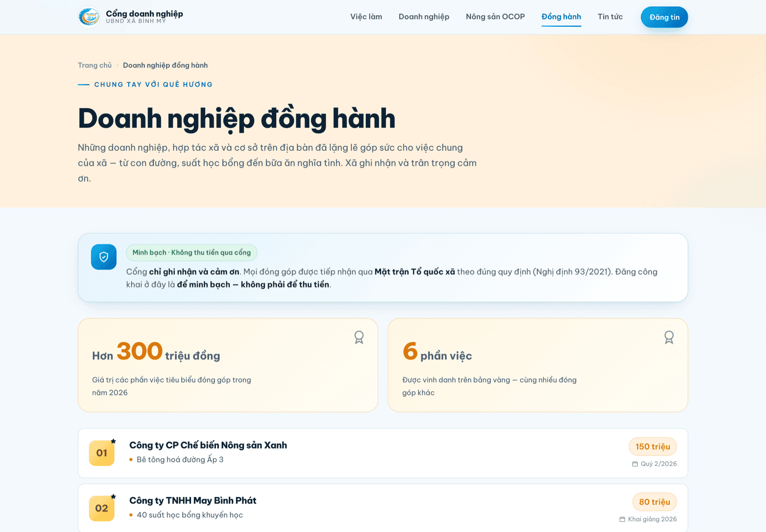
Task: Click Bê tông hoá đường Ấp 3 text
Action: click(x=180, y=460)
